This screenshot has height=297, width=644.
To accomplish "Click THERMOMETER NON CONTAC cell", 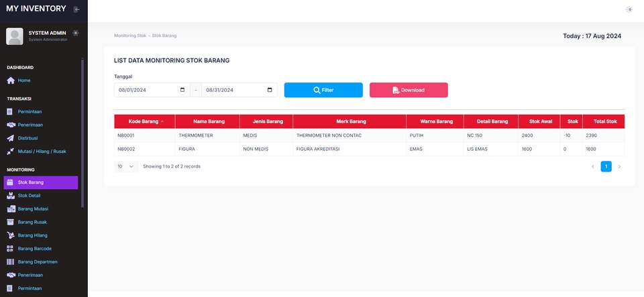I will coord(350,135).
